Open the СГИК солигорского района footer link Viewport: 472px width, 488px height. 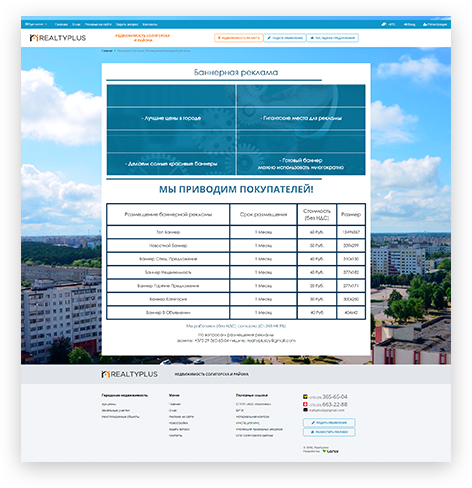tap(254, 435)
